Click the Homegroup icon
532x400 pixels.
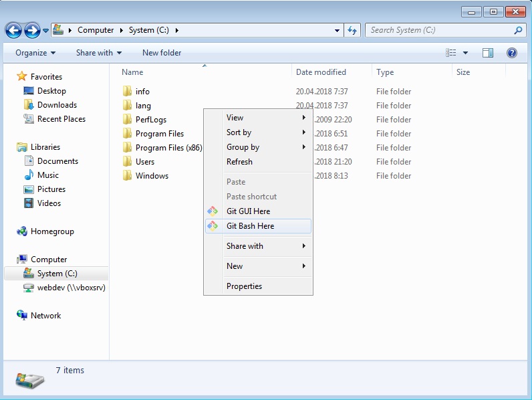point(22,231)
